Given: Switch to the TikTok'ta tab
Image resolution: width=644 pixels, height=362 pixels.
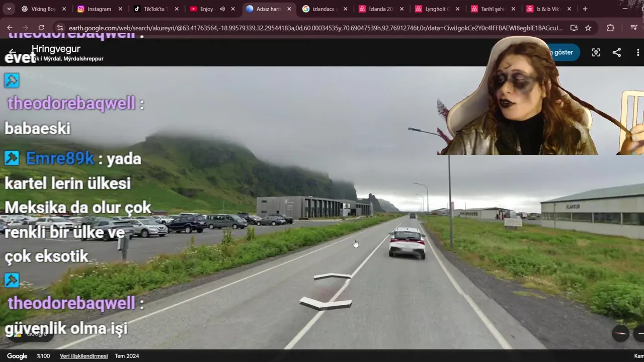Looking at the screenshot, I should tap(155, 9).
